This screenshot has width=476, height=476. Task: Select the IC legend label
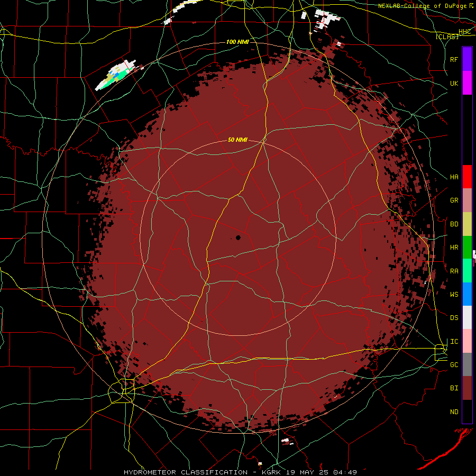pos(454,342)
